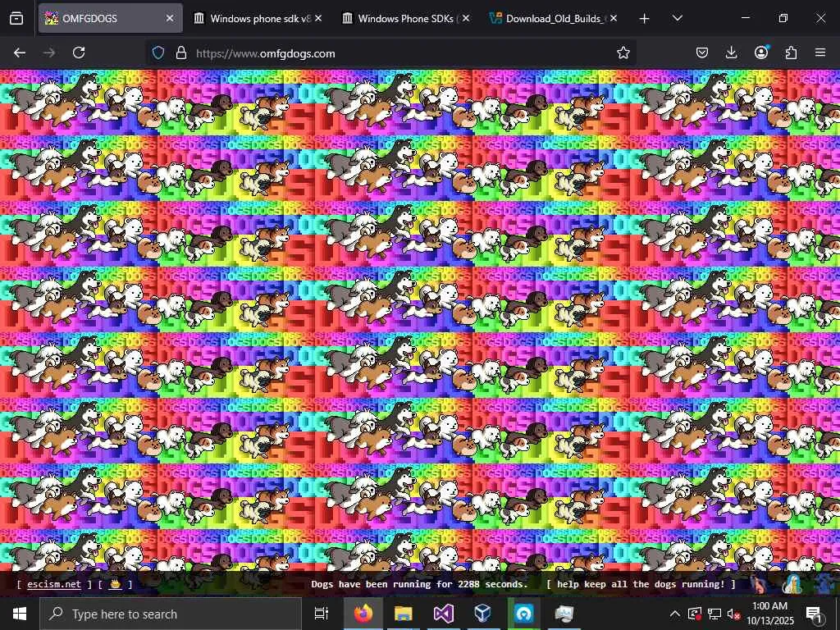
Task: Close the OMFGDOGS tab
Action: tap(170, 18)
